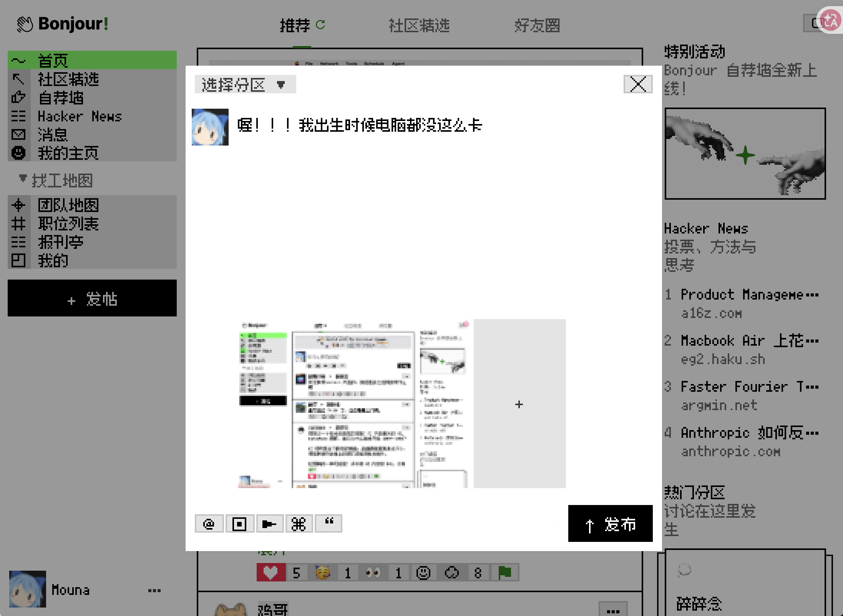843x616 pixels.
Task: Click the Bonjour! logo
Action: pos(63,24)
